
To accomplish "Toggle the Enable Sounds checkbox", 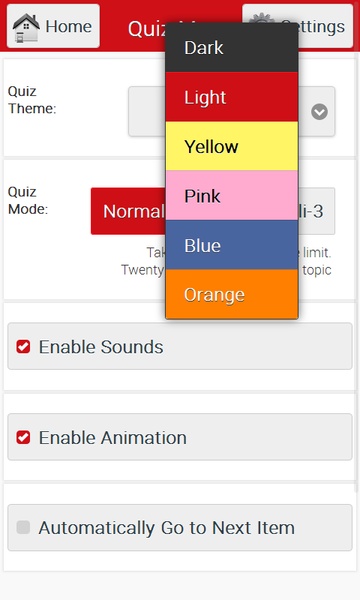I will pyautogui.click(x=23, y=347).
